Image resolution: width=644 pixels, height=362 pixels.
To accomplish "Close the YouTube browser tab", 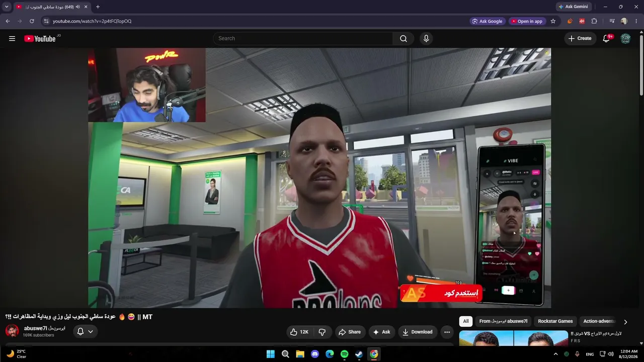I will (86, 7).
